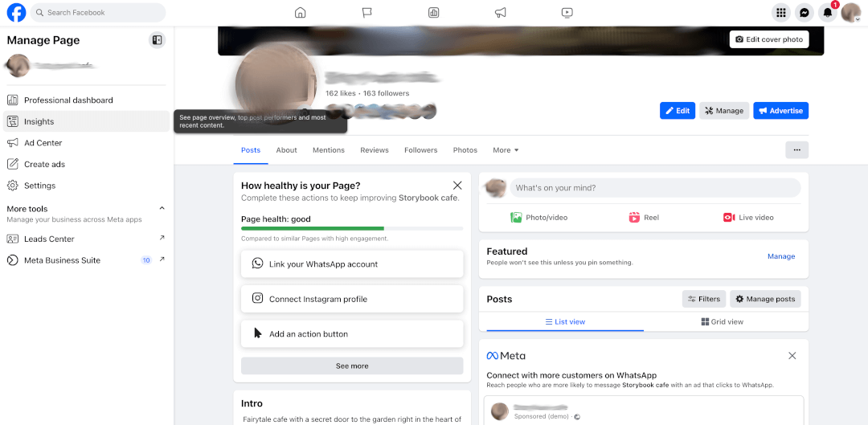Click the page name avatar in Manage Page sidebar

tap(18, 66)
